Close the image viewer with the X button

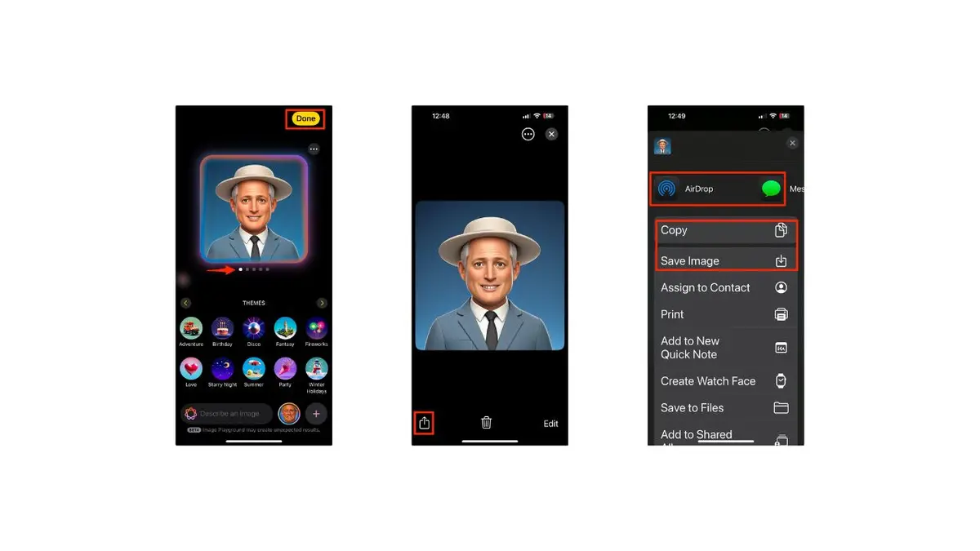(551, 134)
